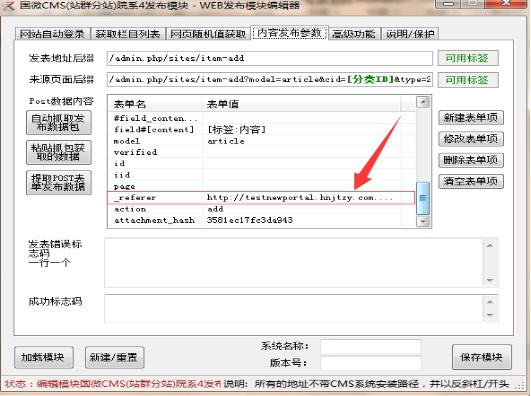Select the _referer row in form list
531x396 pixels.
[x=261, y=197]
